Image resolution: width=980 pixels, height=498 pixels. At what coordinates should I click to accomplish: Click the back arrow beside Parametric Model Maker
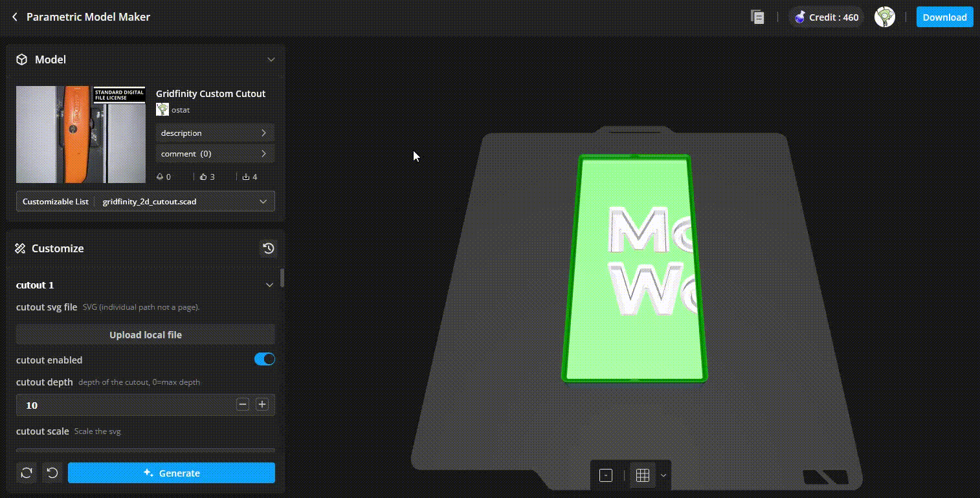coord(14,16)
